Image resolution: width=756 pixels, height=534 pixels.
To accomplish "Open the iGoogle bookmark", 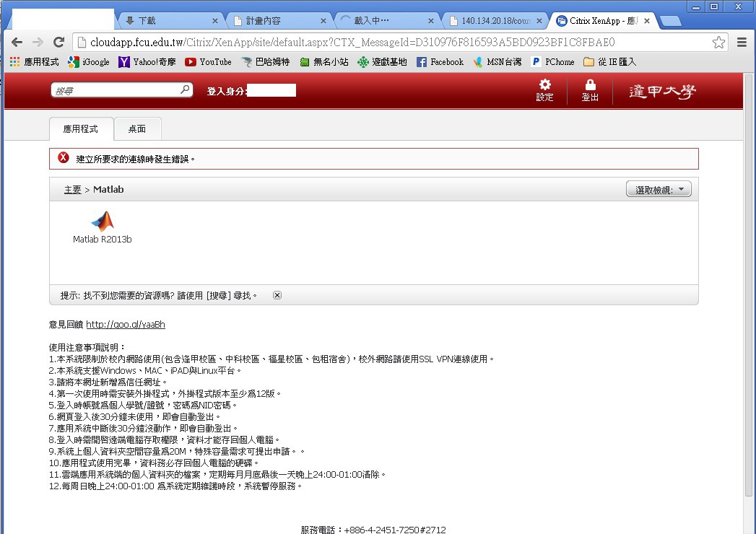I will (89, 61).
